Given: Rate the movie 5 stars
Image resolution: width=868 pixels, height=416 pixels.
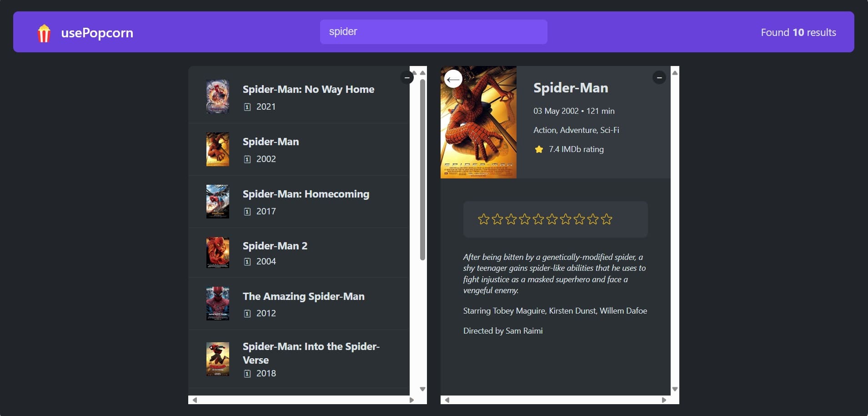Looking at the screenshot, I should pos(538,219).
